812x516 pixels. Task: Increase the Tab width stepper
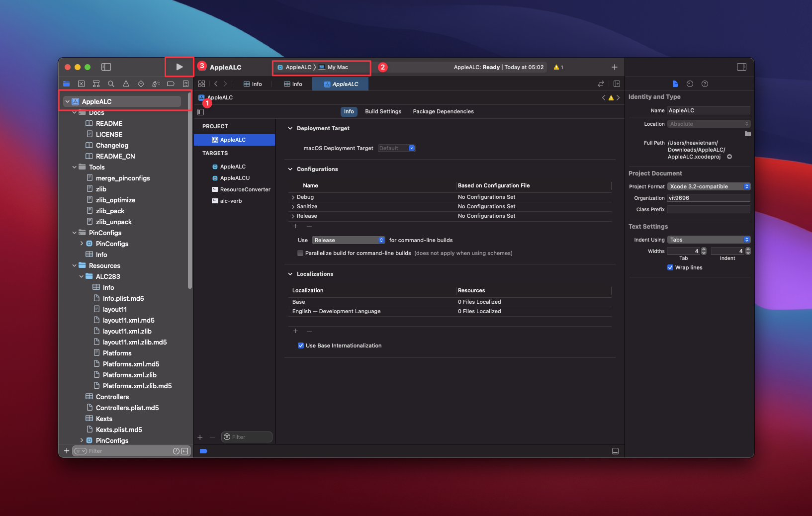704,249
